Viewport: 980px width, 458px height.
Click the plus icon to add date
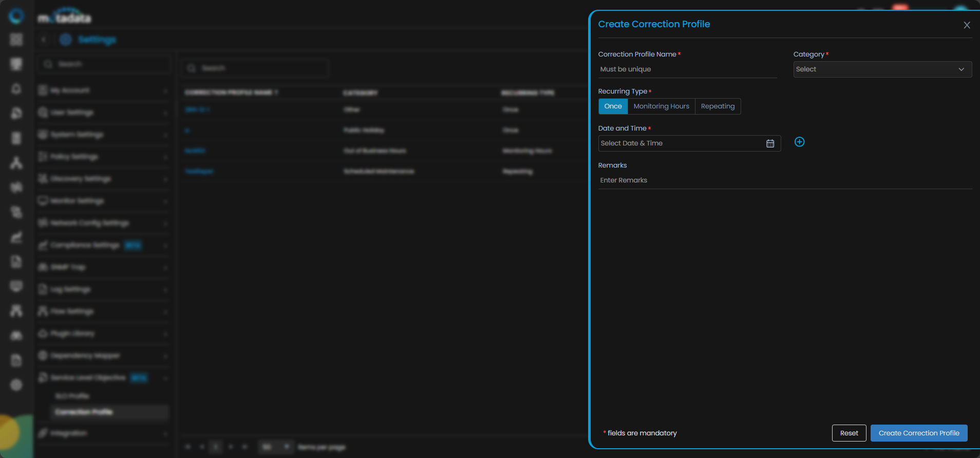(799, 142)
